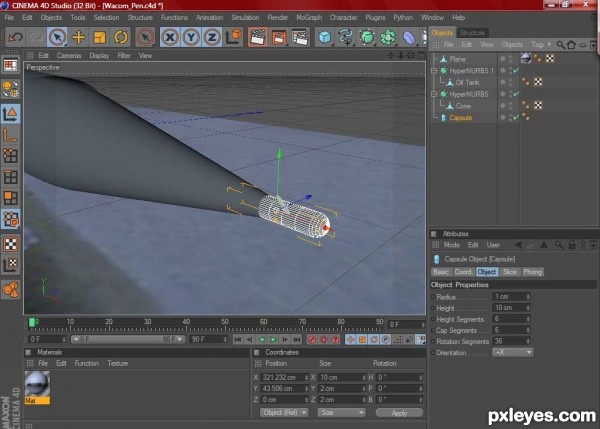Select Use Model tool in sidebar

click(x=10, y=114)
